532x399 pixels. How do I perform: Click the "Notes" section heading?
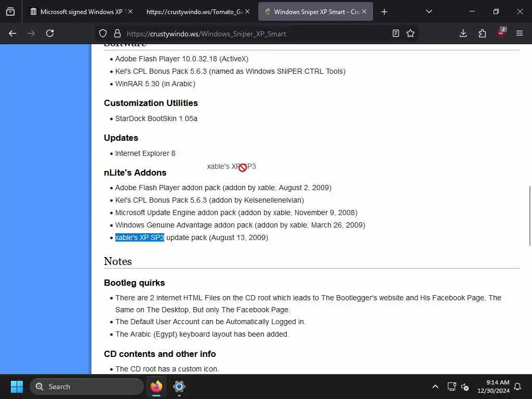tap(118, 261)
